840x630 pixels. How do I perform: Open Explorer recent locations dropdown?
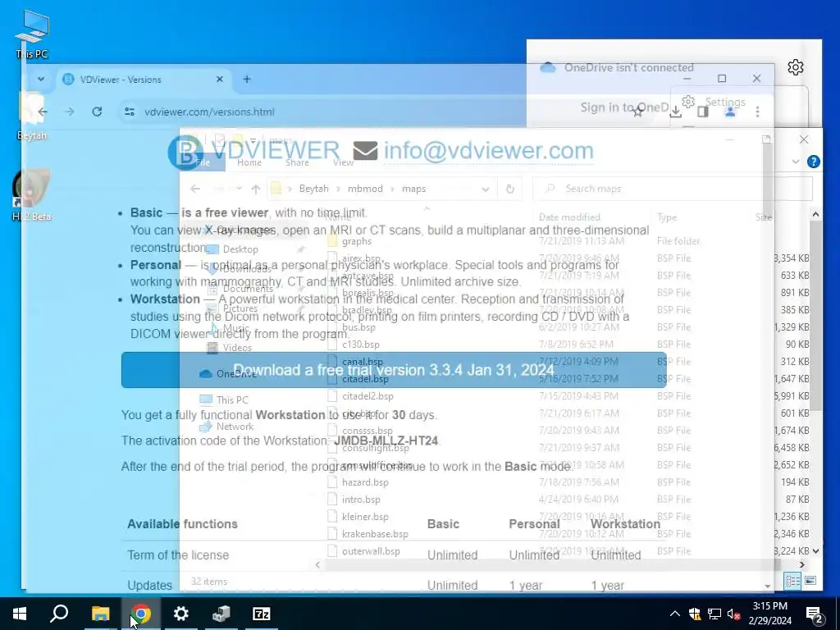pos(239,189)
